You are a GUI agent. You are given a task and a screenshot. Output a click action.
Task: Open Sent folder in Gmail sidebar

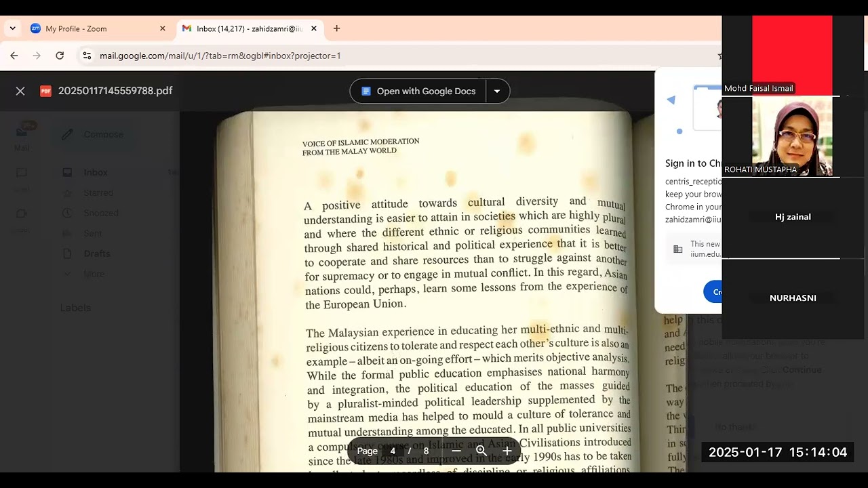[93, 233]
